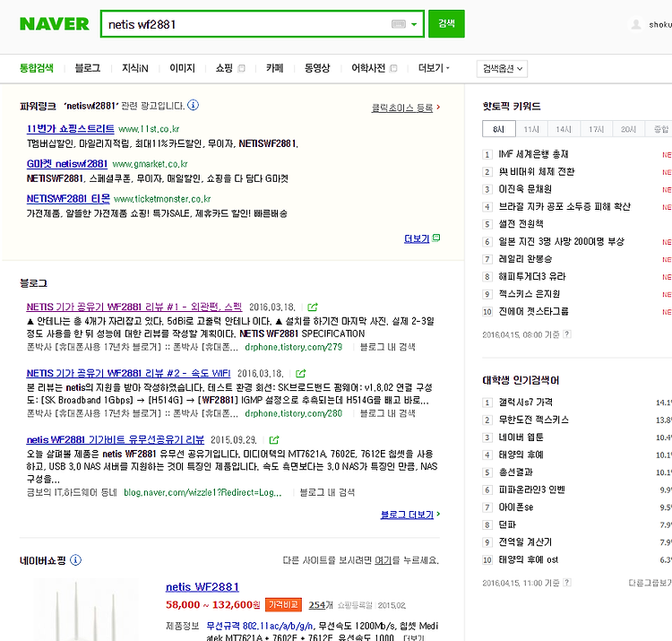The image size is (672, 641).
Task: Open the 지식iN tab
Action: (x=134, y=68)
